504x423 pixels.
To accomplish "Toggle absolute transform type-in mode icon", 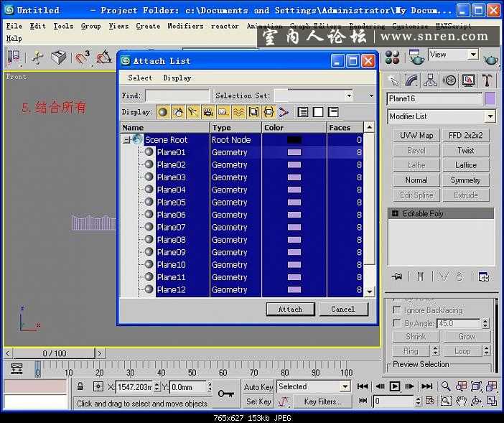I will (98, 386).
